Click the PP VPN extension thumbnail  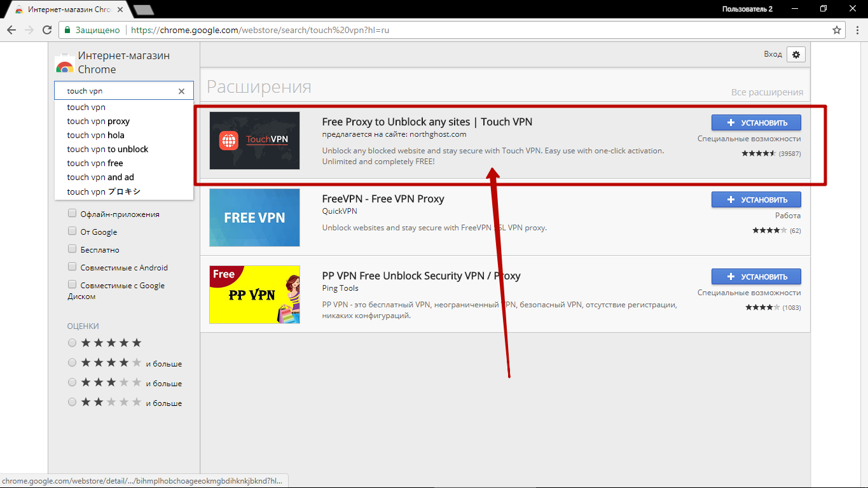254,295
